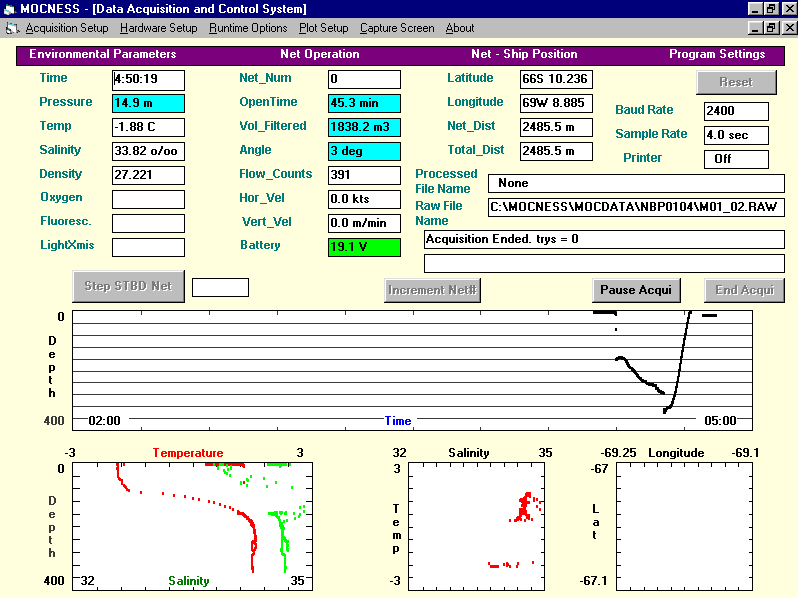Pause the acquisition with Pause Acqui
Viewport: 798px width, 598px height.
pos(636,290)
